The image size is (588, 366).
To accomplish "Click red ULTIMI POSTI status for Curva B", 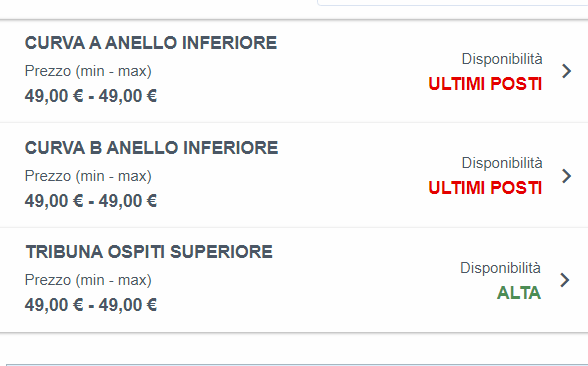I will point(485,188).
